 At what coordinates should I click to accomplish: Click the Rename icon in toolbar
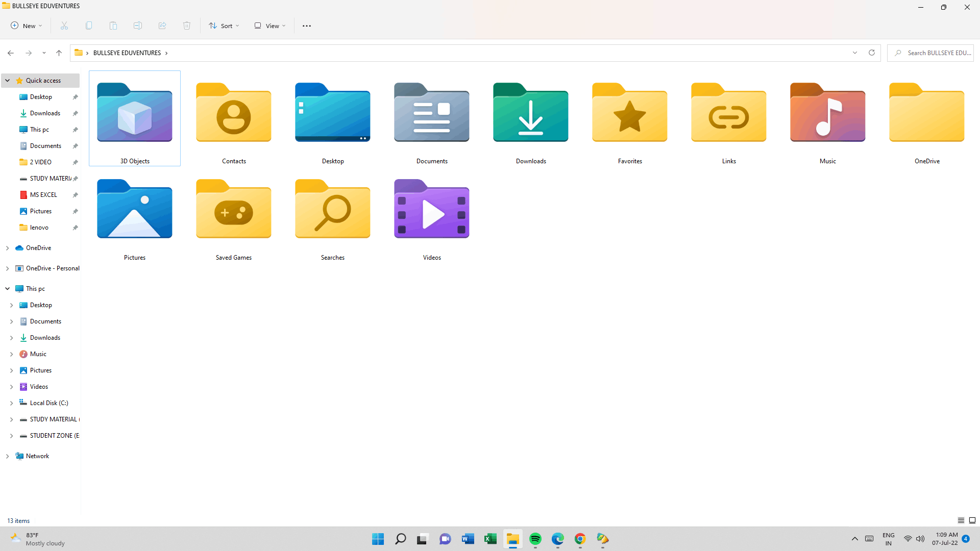pyautogui.click(x=138, y=26)
